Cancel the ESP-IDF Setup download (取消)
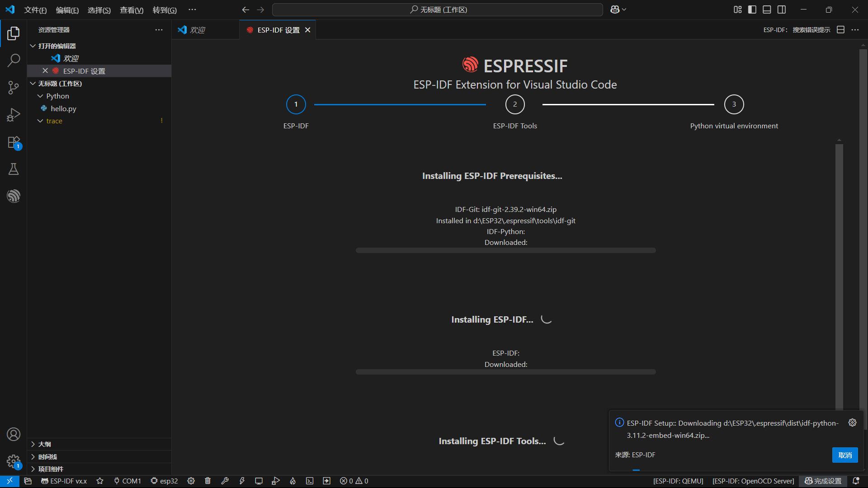The height and width of the screenshot is (488, 868). pyautogui.click(x=845, y=455)
